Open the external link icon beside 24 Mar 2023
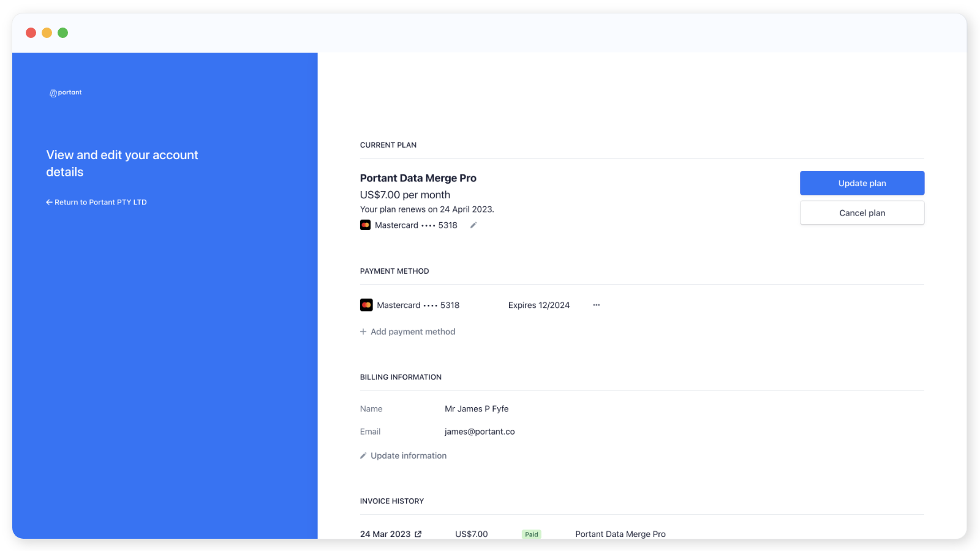The width and height of the screenshot is (980, 551). click(418, 534)
